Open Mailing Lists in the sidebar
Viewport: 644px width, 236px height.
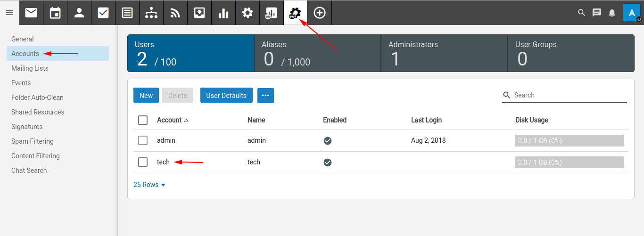click(30, 68)
